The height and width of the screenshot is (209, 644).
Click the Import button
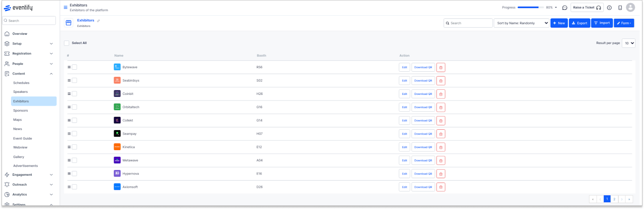[602, 23]
